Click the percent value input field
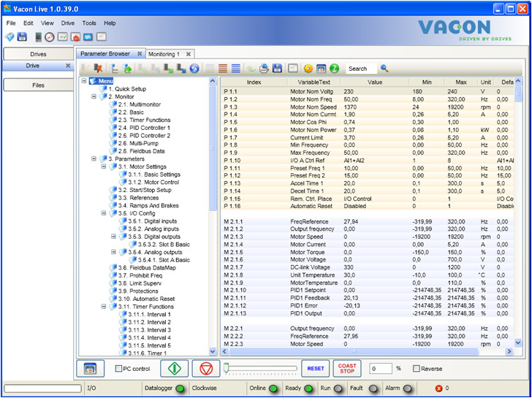Viewport: 532px width, 398px height. pos(380,369)
